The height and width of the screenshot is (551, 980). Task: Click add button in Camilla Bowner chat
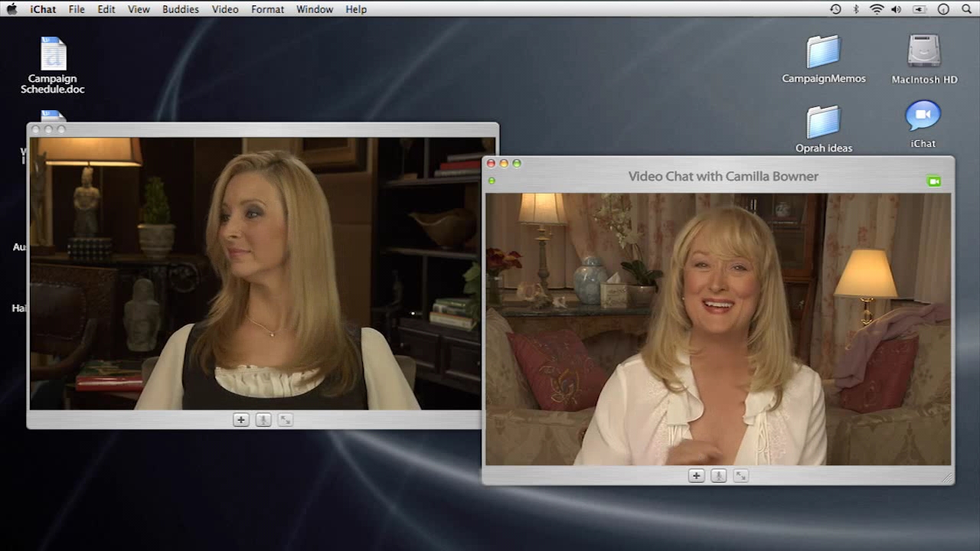[696, 476]
